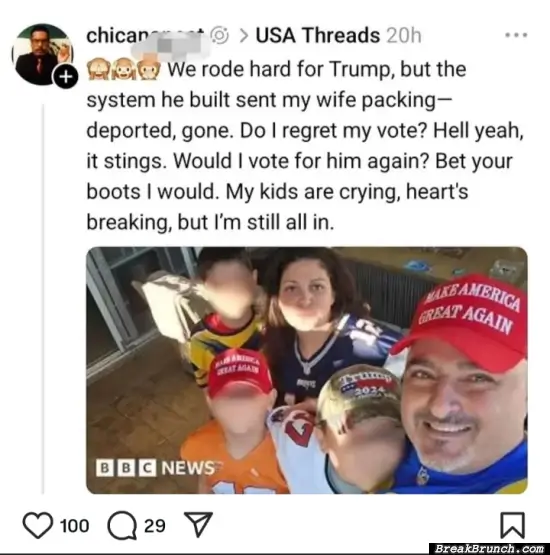
Task: Open comments via the speech bubble icon
Action: pyautogui.click(x=122, y=526)
